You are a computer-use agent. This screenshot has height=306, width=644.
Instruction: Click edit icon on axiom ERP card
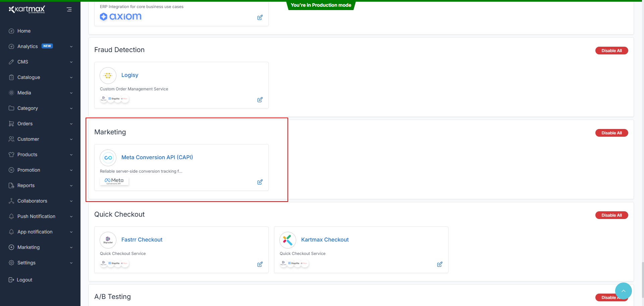[x=260, y=17]
